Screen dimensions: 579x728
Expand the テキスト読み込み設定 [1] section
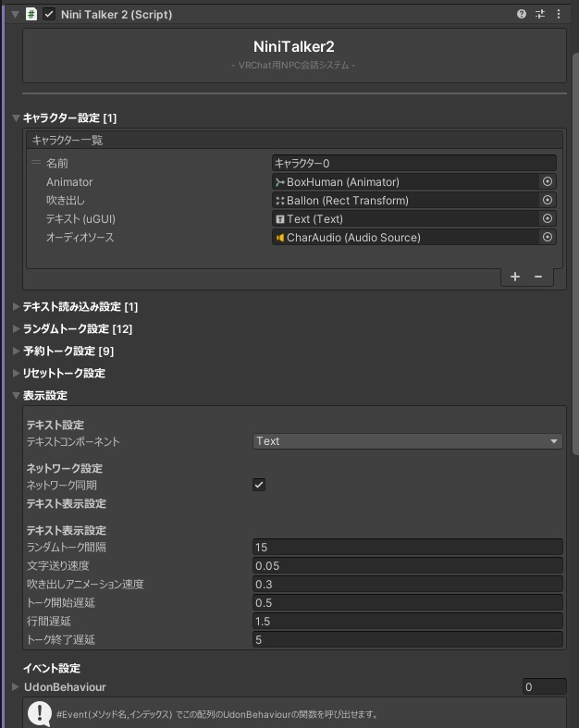click(x=16, y=306)
